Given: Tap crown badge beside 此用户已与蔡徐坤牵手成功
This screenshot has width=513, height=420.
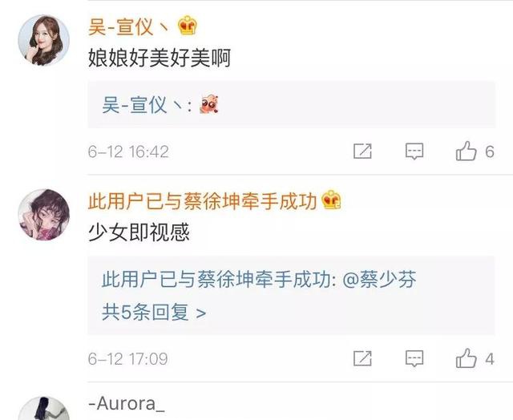Looking at the screenshot, I should click(331, 200).
